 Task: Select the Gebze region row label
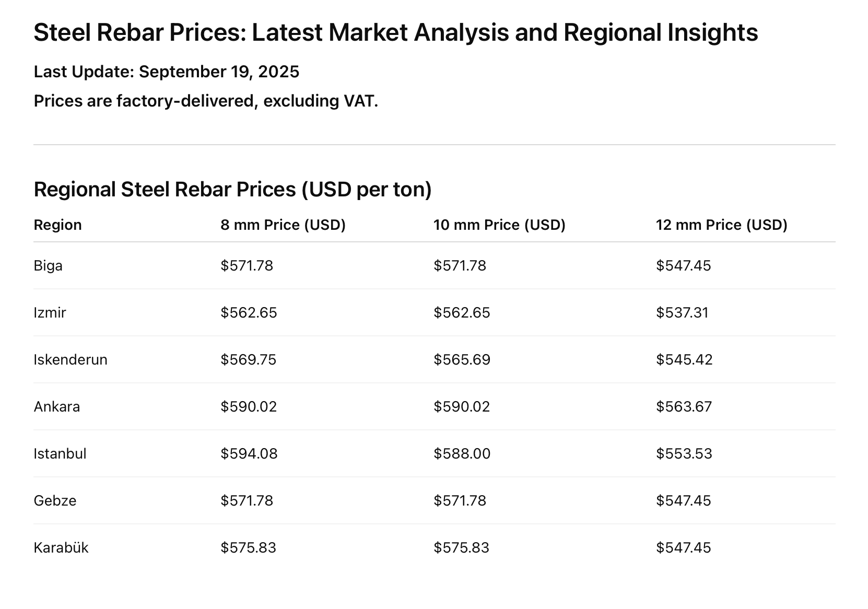tap(55, 500)
